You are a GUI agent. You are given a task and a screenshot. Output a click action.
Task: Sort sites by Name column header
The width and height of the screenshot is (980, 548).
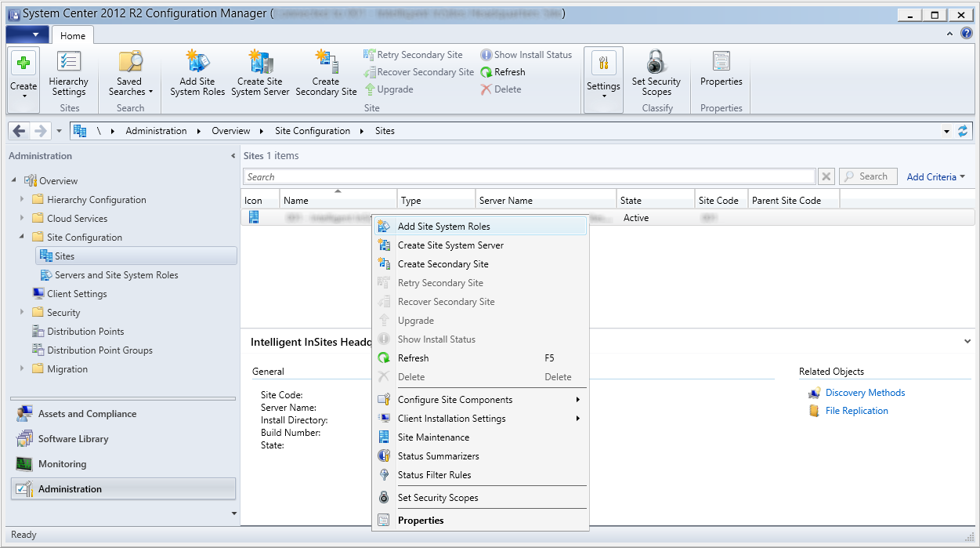click(338, 200)
